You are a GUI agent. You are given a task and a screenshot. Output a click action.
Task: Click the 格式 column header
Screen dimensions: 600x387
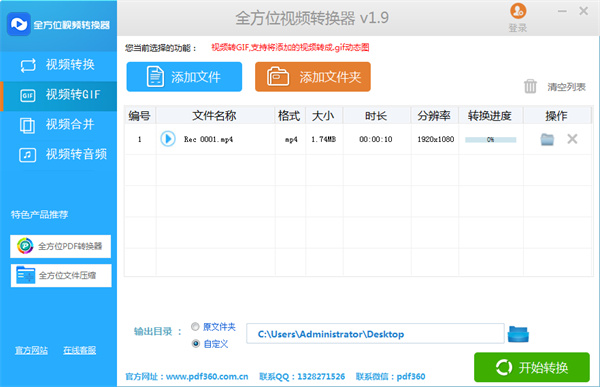click(289, 116)
